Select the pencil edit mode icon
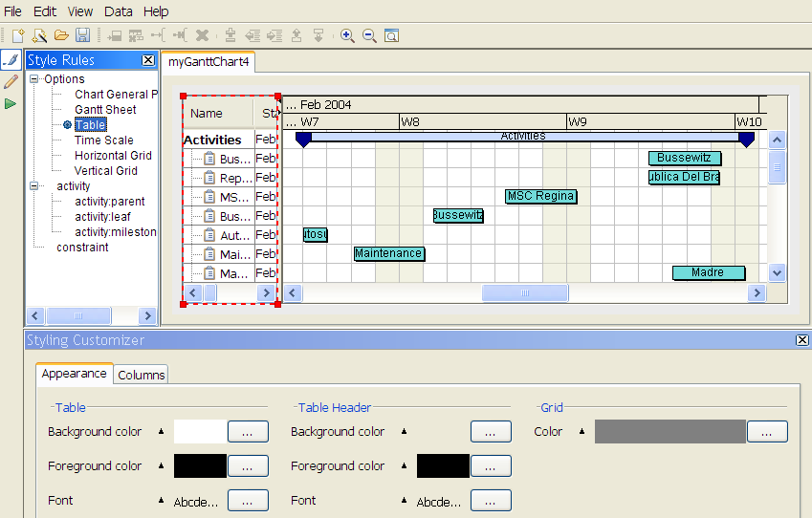 [11, 82]
